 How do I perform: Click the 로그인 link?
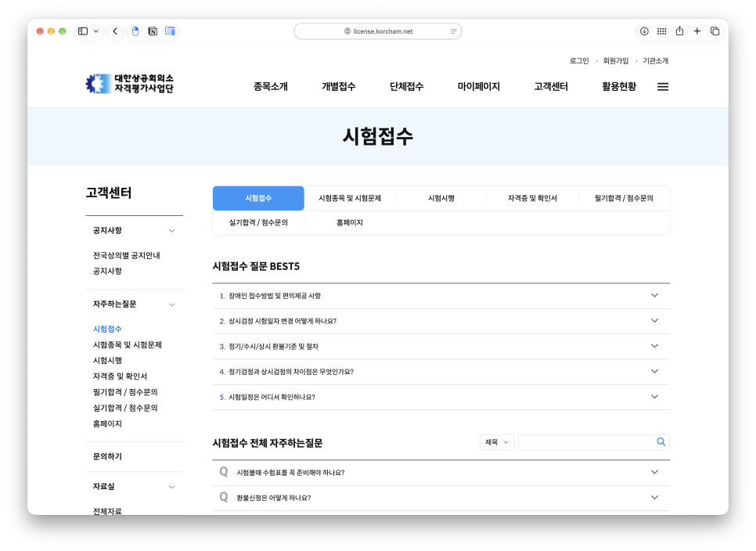[579, 61]
